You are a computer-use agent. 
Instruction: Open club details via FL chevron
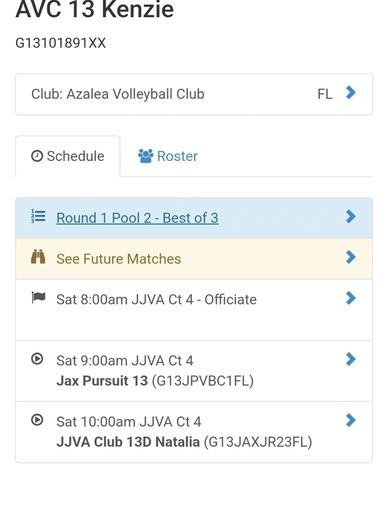(351, 93)
